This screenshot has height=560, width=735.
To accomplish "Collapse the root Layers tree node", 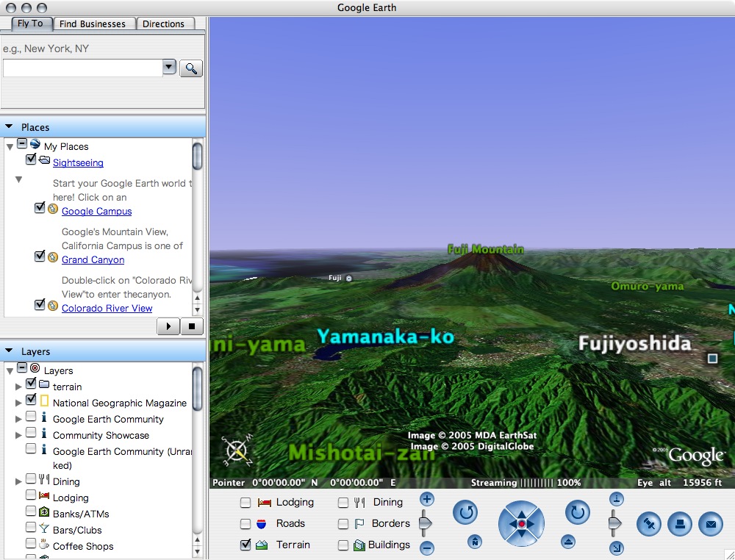I will tap(10, 371).
